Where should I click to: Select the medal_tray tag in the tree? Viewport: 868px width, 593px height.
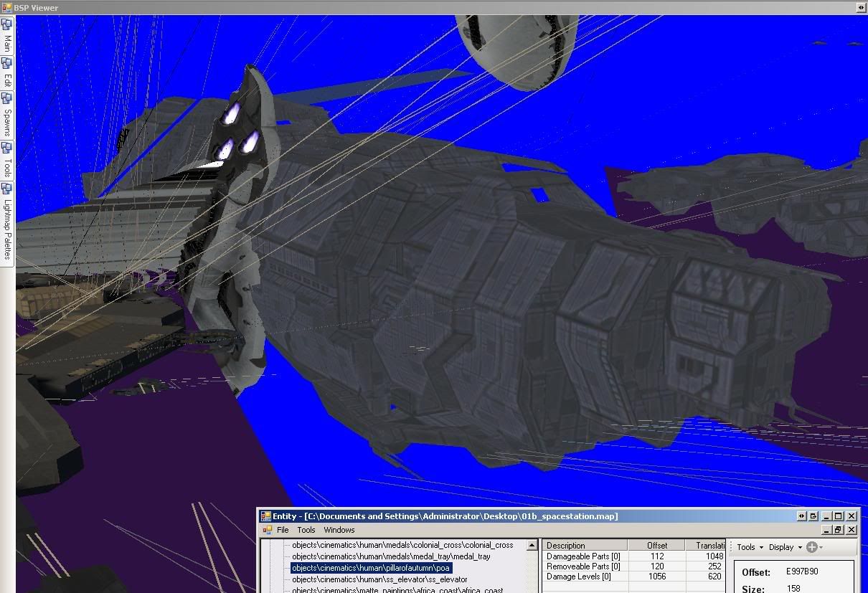click(391, 556)
